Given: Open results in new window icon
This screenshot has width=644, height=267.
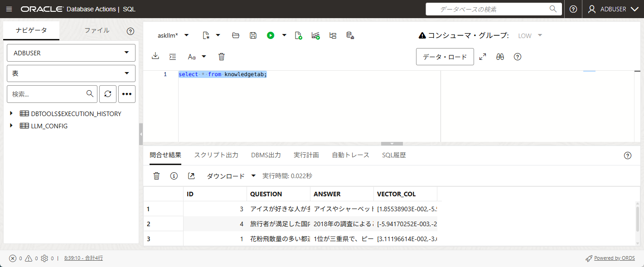Looking at the screenshot, I should pos(191,176).
